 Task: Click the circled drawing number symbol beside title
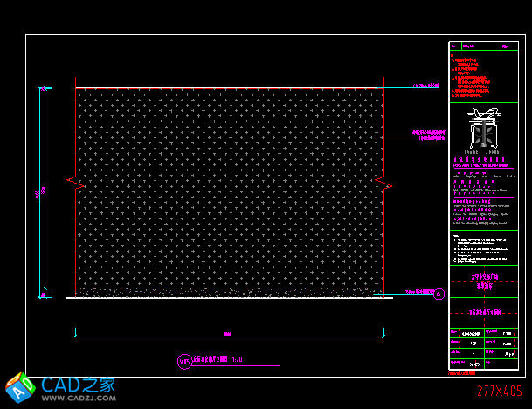pyautogui.click(x=183, y=359)
